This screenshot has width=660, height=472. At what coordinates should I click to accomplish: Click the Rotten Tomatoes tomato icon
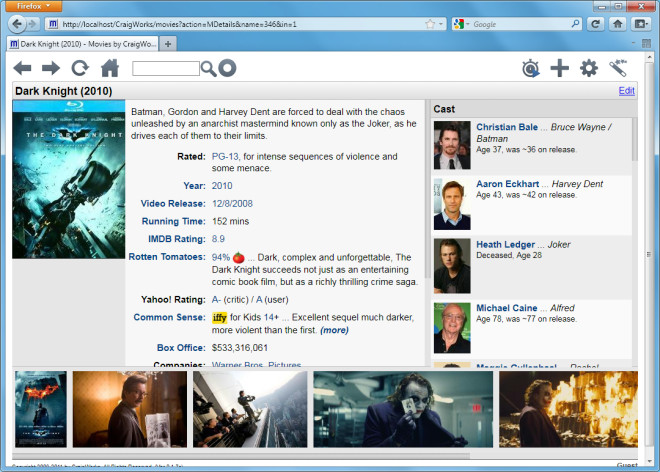[x=238, y=257]
